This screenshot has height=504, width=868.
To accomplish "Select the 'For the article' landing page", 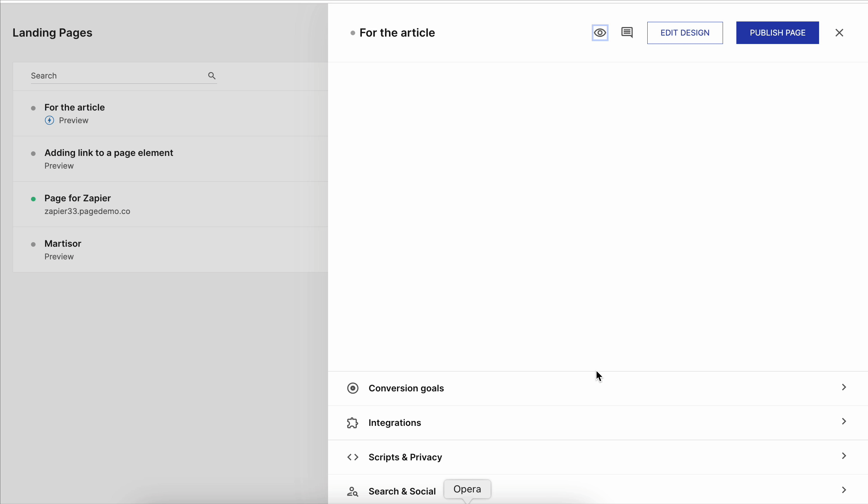I will pyautogui.click(x=75, y=107).
